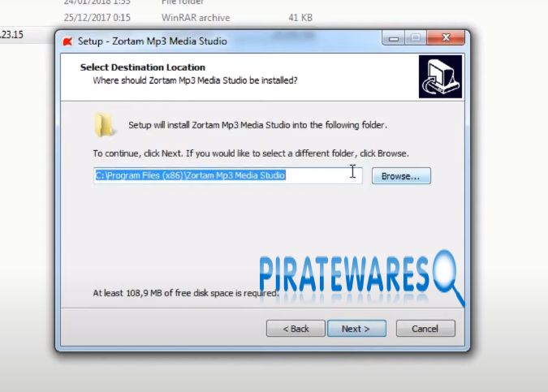Image resolution: width=548 pixels, height=392 pixels.
Task: Click the red Zortam setup icon in title bar
Action: click(x=68, y=41)
